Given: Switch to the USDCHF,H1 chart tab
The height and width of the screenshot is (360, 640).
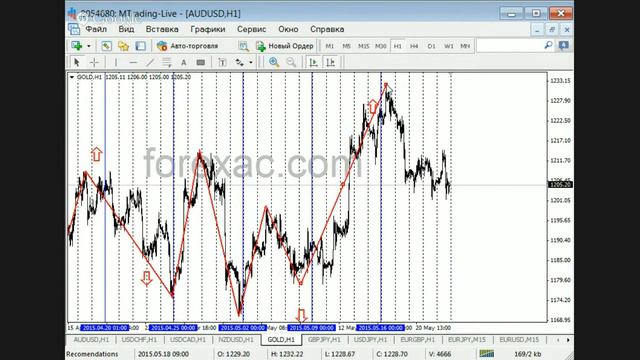Looking at the screenshot, I should [x=139, y=340].
